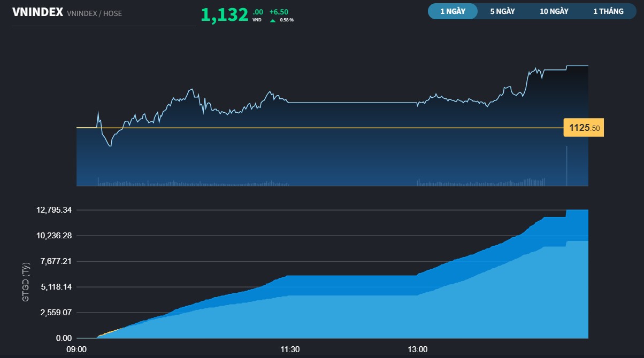The height and width of the screenshot is (358, 644).
Task: Open the 1 THÁNG view
Action: (608, 11)
